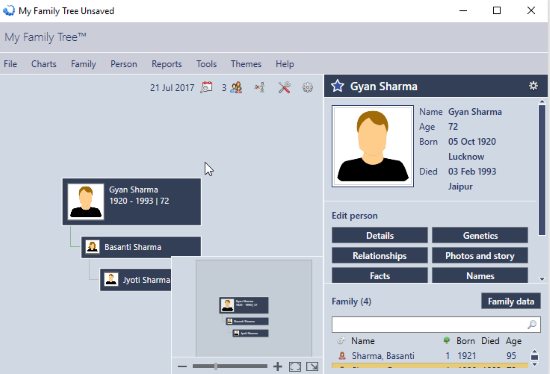550x374 pixels.
Task: Click the collapse minimap arrow icon
Action: [312, 367]
